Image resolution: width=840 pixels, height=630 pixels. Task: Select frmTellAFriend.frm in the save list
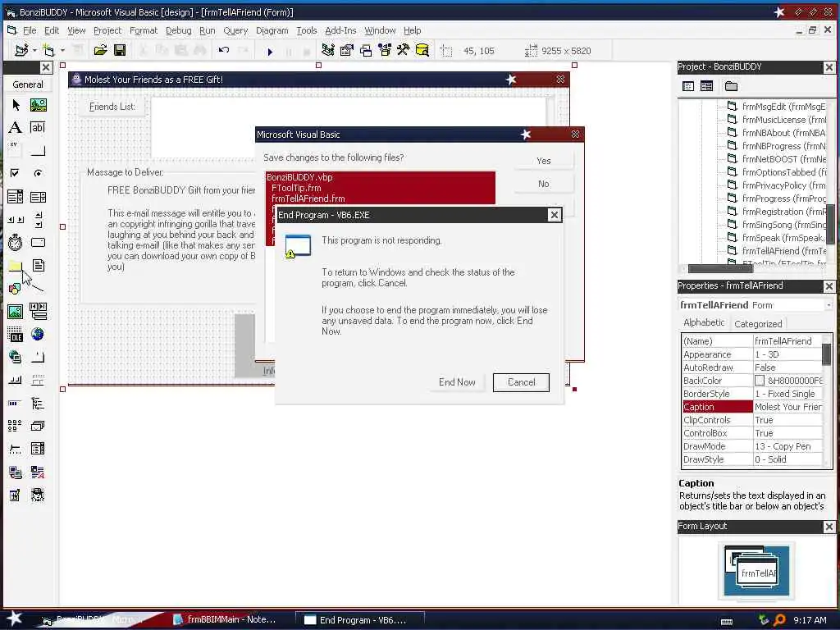pyautogui.click(x=308, y=199)
